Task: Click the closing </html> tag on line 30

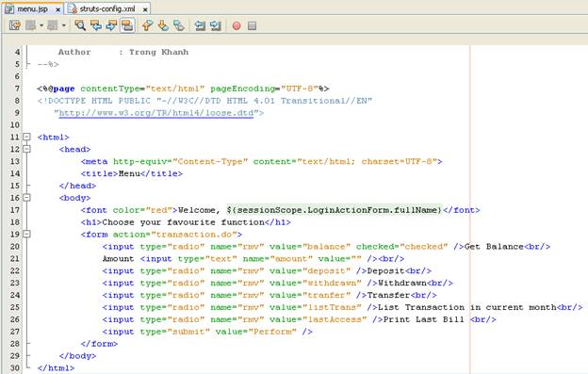Action: [56, 368]
